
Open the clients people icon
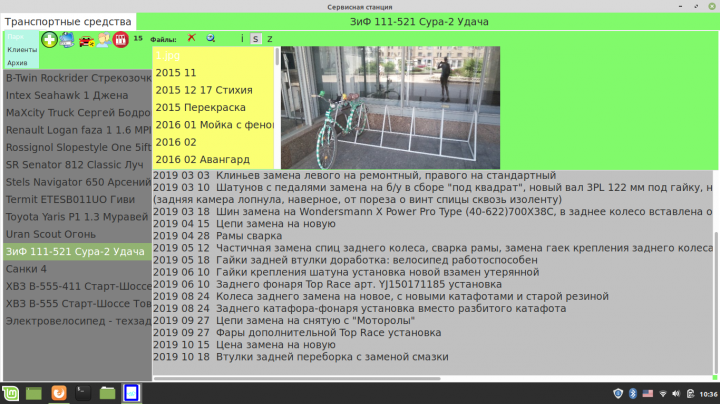pyautogui.click(x=104, y=40)
